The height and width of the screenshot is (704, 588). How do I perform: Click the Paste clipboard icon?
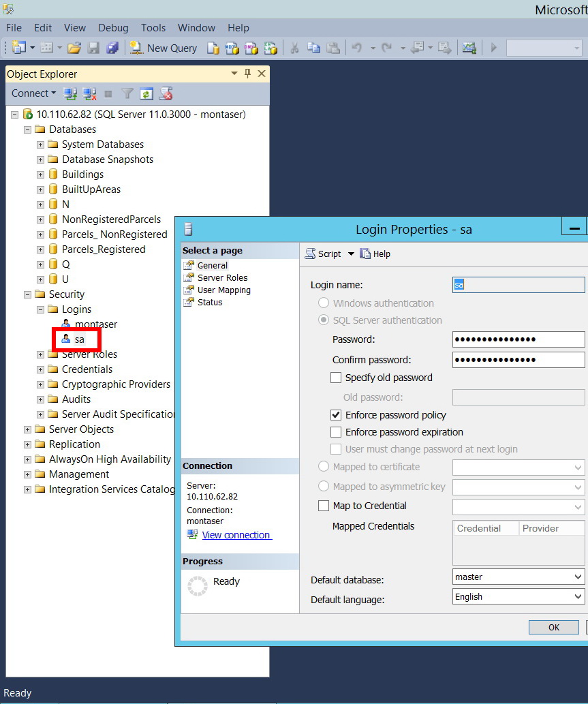pos(332,48)
